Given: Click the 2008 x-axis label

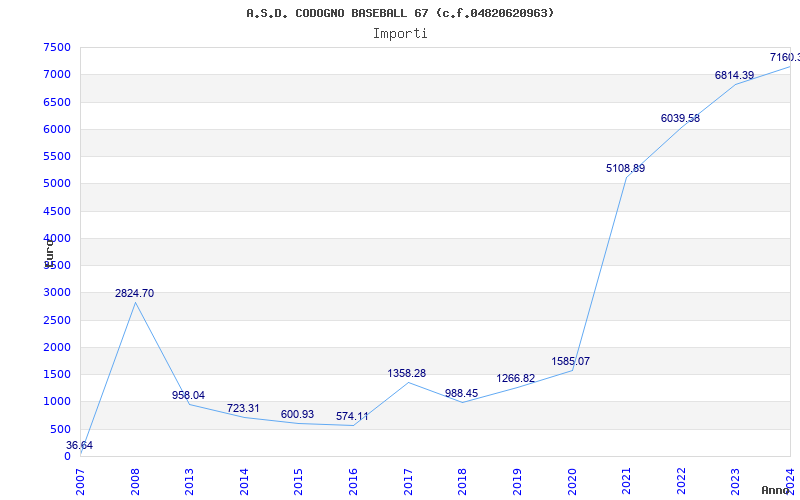Looking at the screenshot, I should pos(135,481).
